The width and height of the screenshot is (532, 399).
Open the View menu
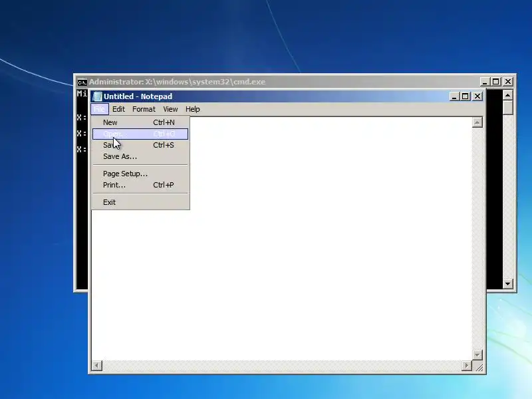[170, 109]
